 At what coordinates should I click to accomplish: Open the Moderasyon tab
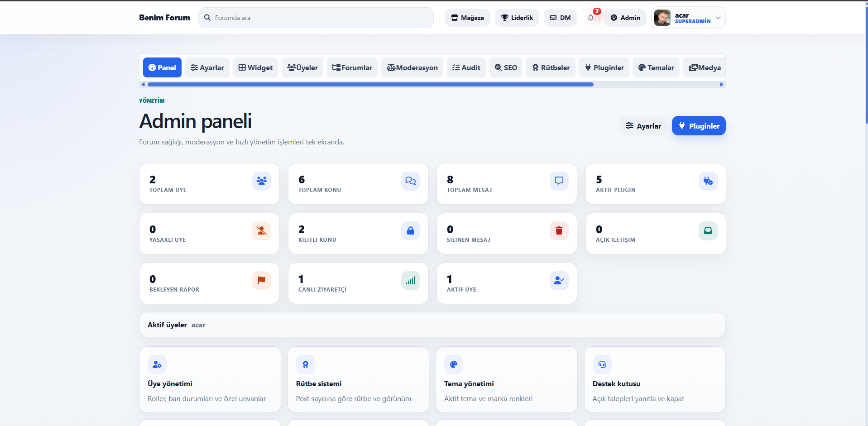(x=412, y=67)
